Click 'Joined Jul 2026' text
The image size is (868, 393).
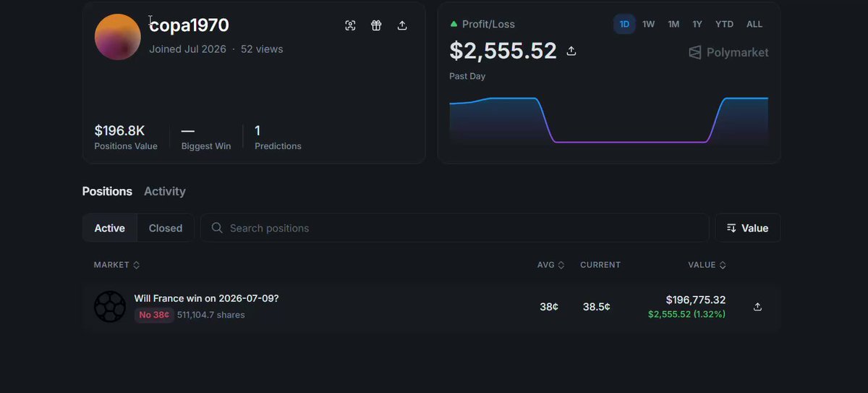pos(187,49)
